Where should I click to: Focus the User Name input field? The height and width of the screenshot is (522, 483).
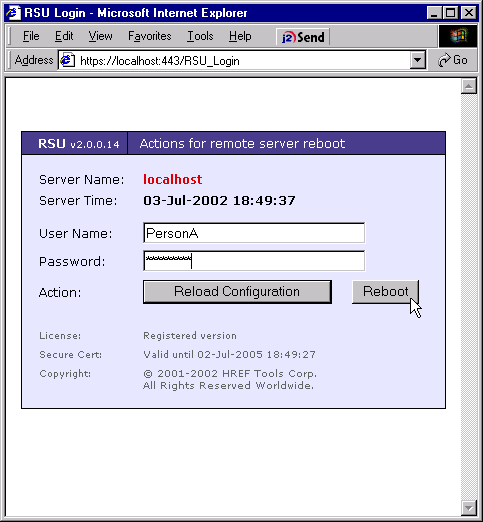(x=254, y=233)
